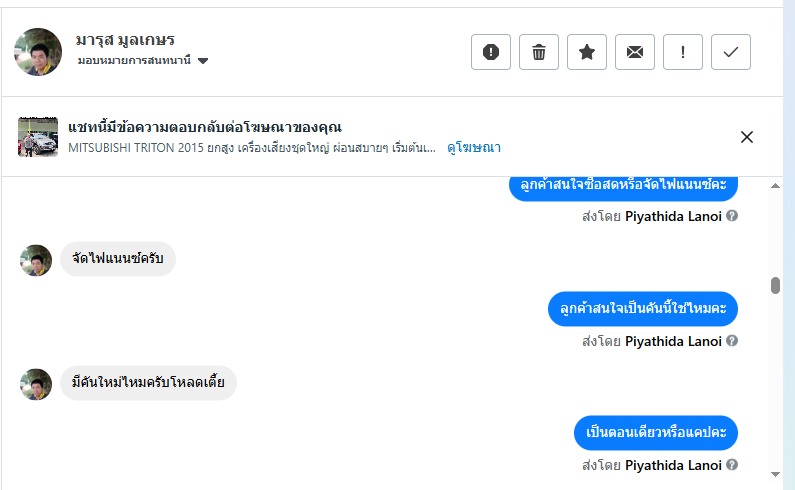The width and height of the screenshot is (795, 490).
Task: Click the avatar beside จัดไฟแนนซ์ครับ message
Action: pos(36,260)
